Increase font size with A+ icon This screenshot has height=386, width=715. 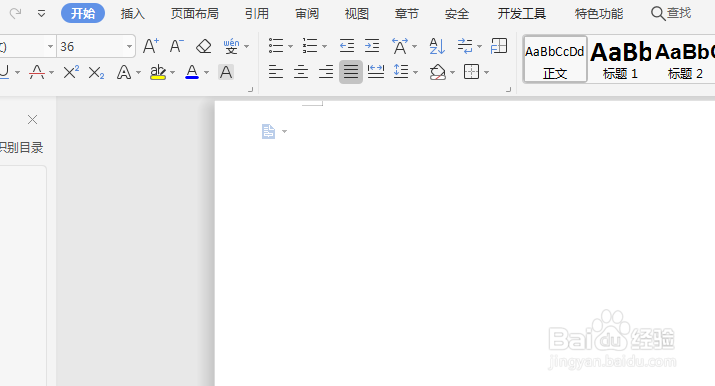click(150, 46)
